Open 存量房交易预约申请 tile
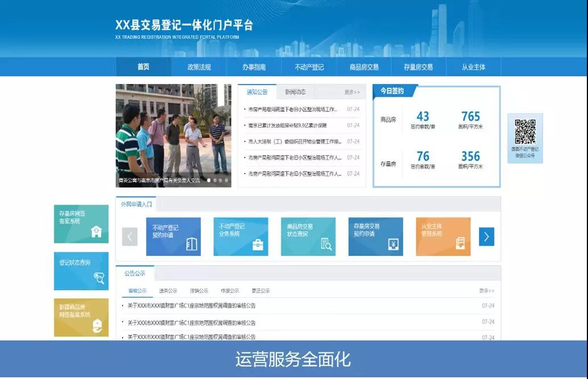This screenshot has height=379, width=588. (376, 237)
